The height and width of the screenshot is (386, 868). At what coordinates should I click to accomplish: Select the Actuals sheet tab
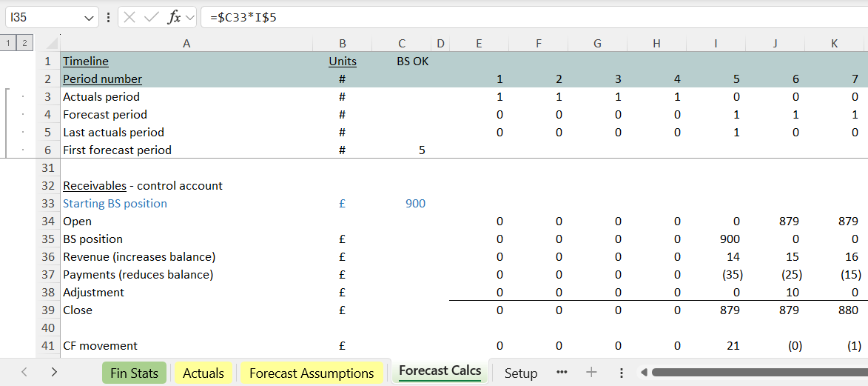click(203, 373)
